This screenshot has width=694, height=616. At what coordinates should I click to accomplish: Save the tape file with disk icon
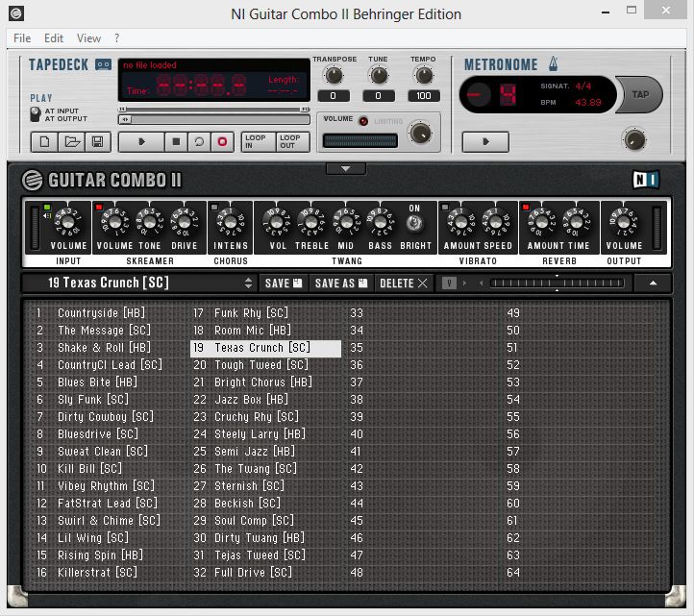tap(97, 142)
